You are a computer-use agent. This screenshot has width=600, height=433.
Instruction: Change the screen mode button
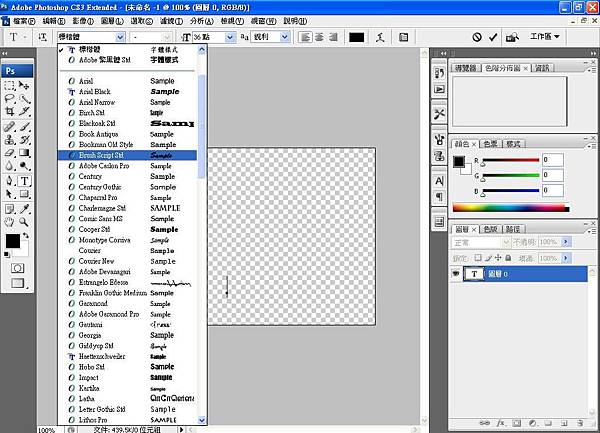click(17, 283)
